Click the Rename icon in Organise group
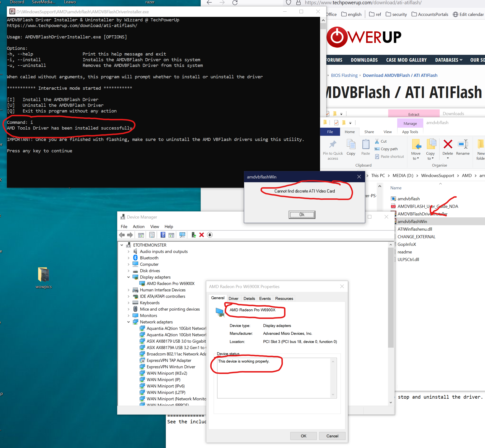The image size is (485, 448). [x=463, y=144]
